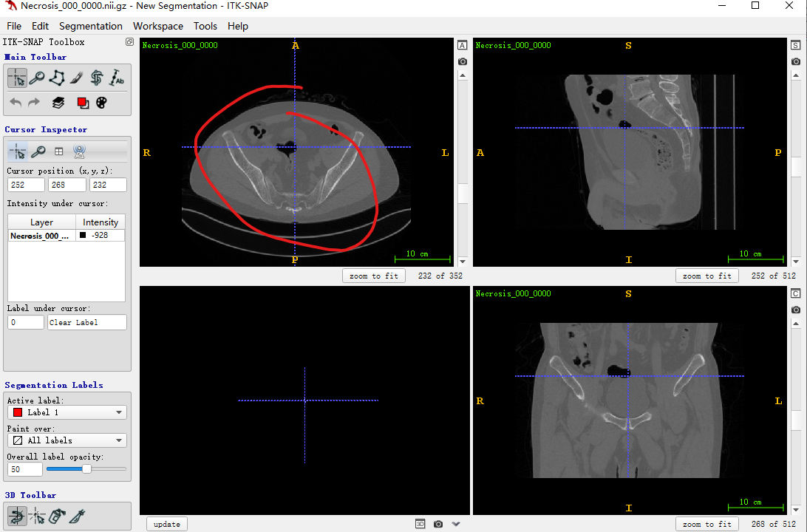Screen dimensions: 807x532
Task: Click zoom to fit under axial view
Action: pyautogui.click(x=374, y=276)
